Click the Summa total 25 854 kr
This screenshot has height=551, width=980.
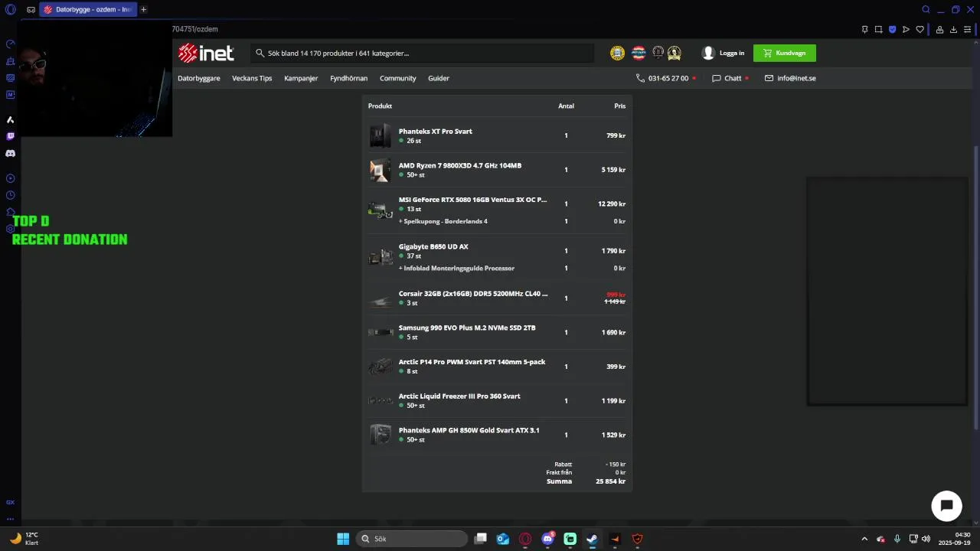coord(610,481)
